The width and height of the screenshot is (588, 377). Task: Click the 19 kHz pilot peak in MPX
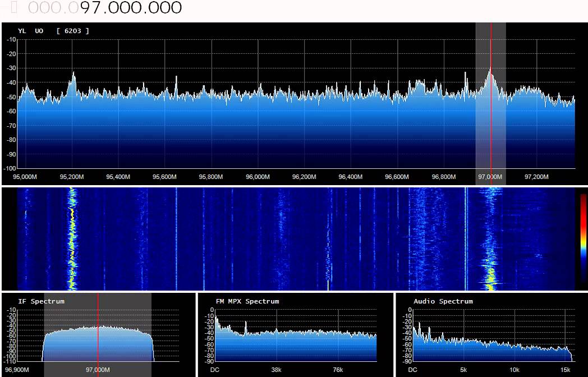click(246, 327)
